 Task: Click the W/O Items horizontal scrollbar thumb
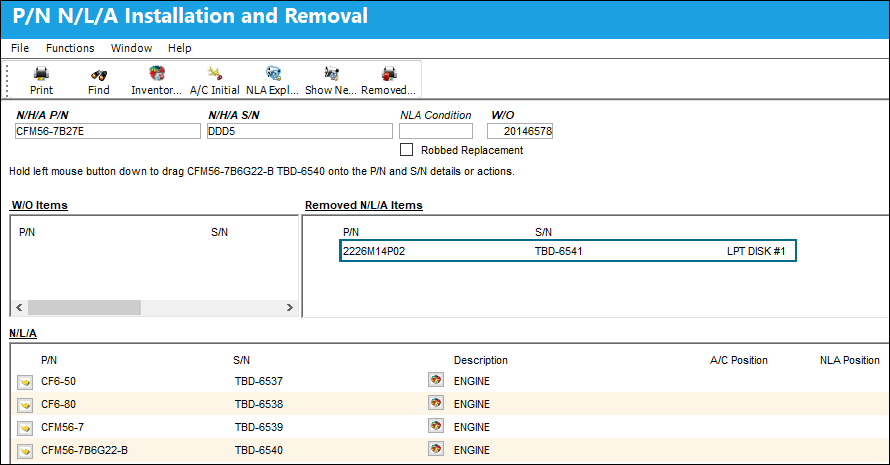tap(85, 308)
